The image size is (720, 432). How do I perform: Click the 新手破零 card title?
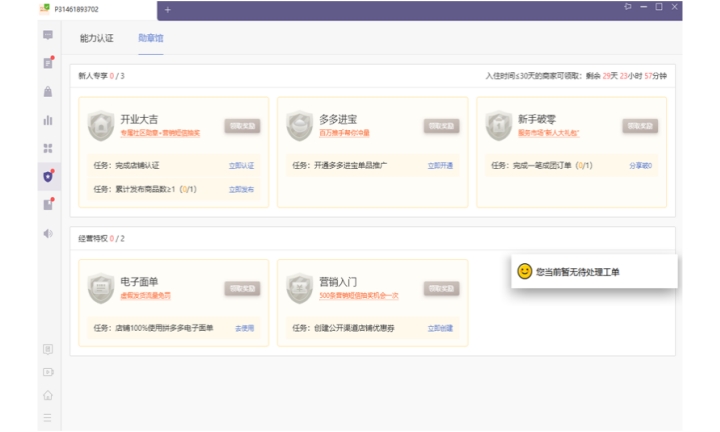537,119
